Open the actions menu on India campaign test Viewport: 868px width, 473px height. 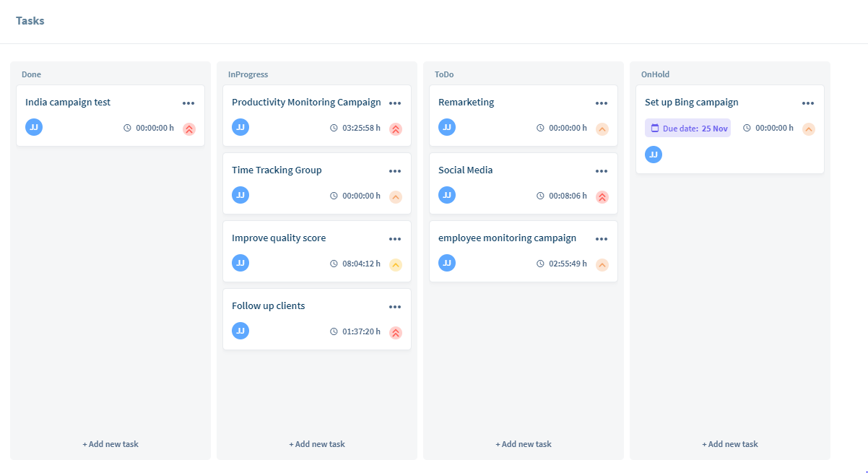[x=188, y=103]
